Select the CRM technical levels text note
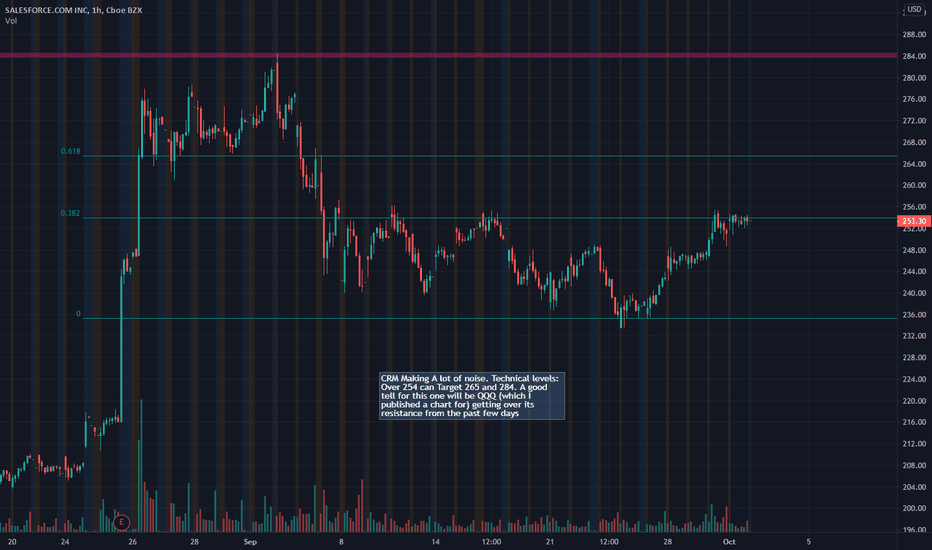 [472, 396]
